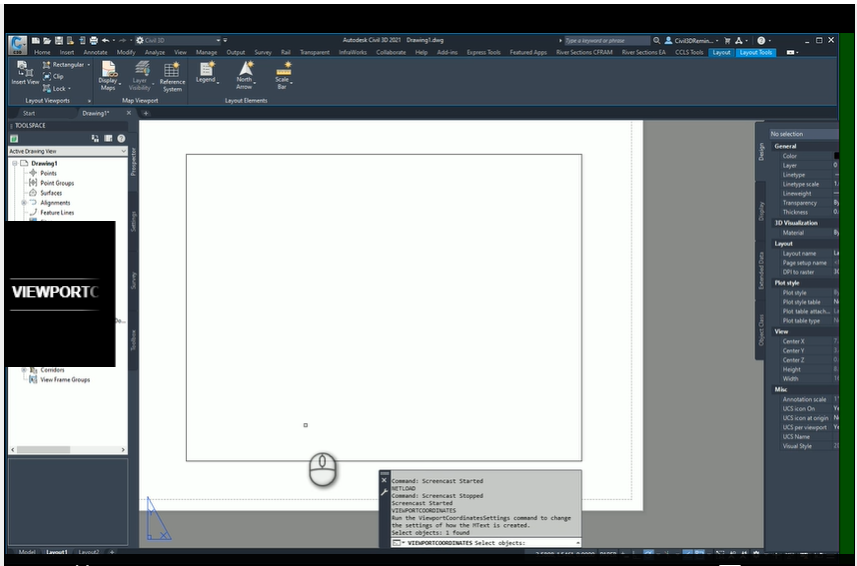
Task: Expand the Corridors tree node
Action: [x=24, y=370]
